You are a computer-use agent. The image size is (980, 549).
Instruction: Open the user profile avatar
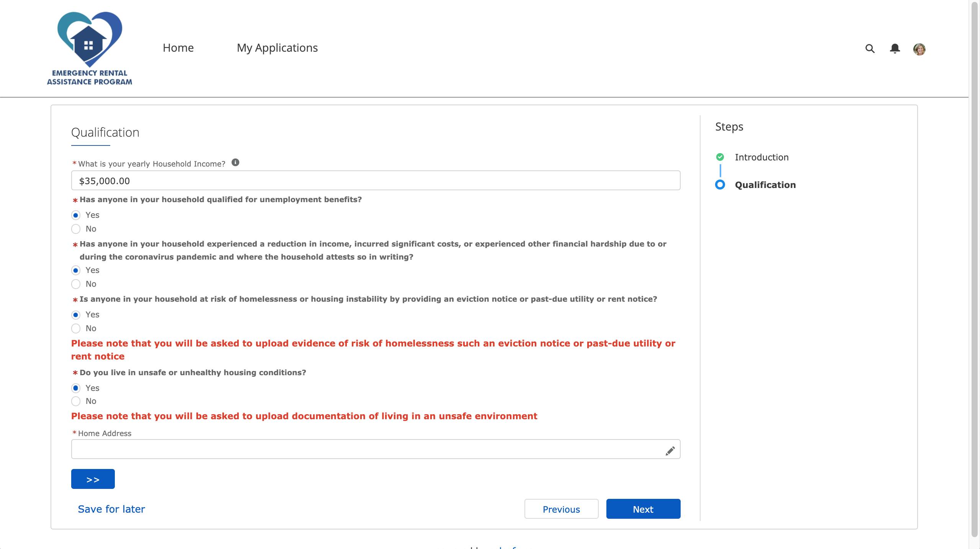[919, 49]
